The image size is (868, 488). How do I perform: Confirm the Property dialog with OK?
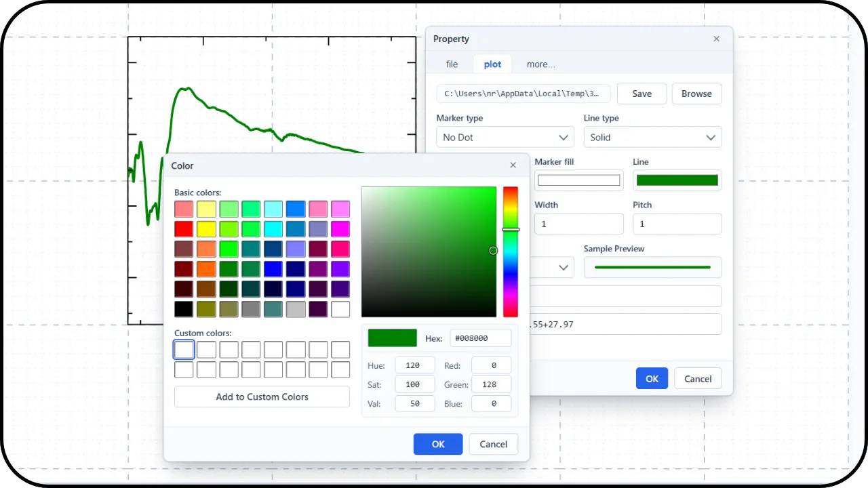pyautogui.click(x=652, y=379)
